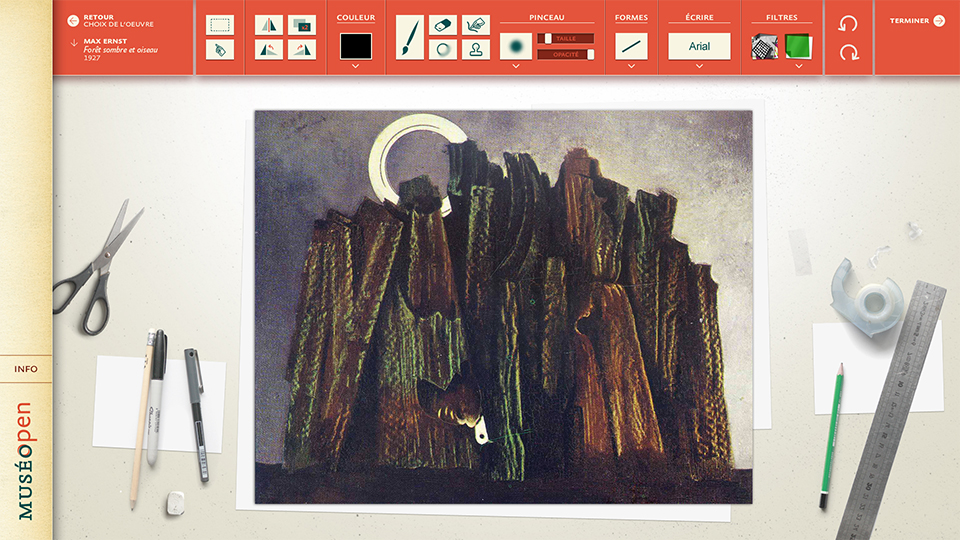Open the Arial font selector

(x=699, y=46)
